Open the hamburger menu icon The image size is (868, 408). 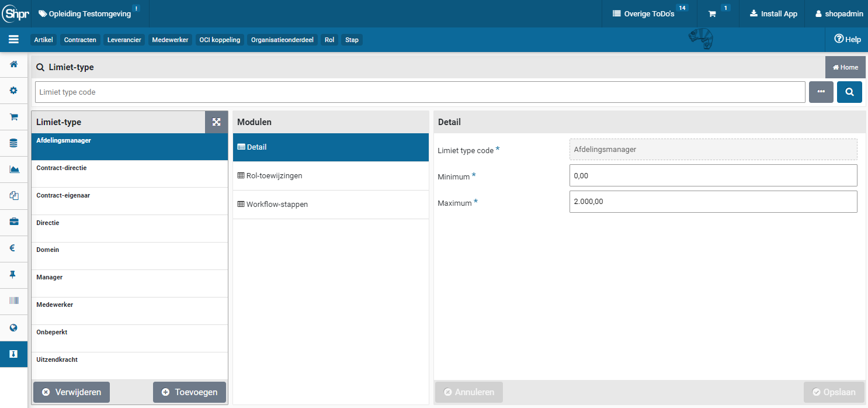click(13, 40)
